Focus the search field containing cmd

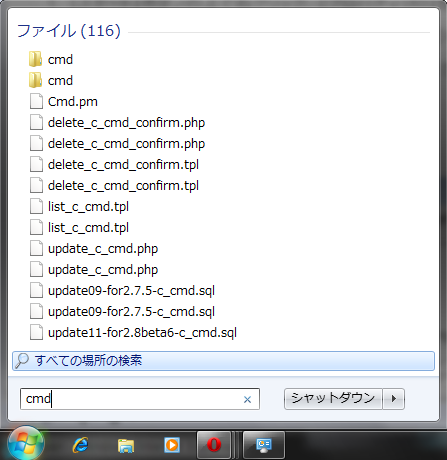140,399
